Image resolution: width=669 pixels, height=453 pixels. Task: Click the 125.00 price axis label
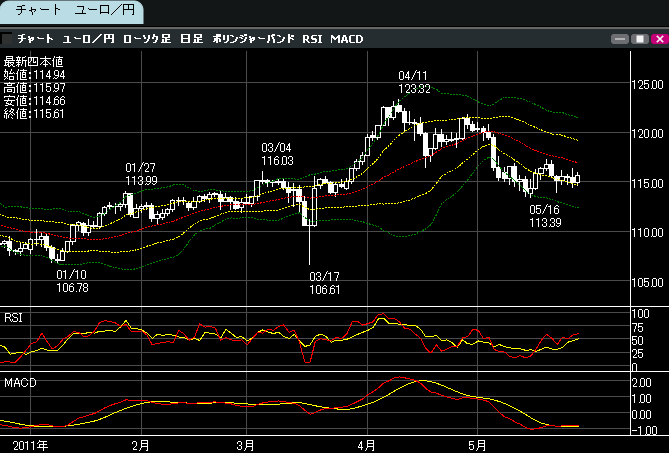click(x=651, y=85)
